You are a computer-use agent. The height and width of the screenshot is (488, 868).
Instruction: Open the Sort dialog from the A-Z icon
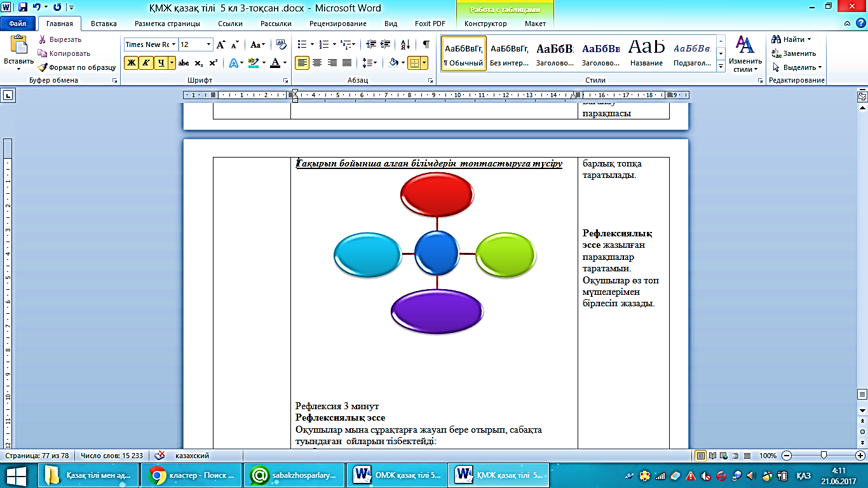pos(405,44)
